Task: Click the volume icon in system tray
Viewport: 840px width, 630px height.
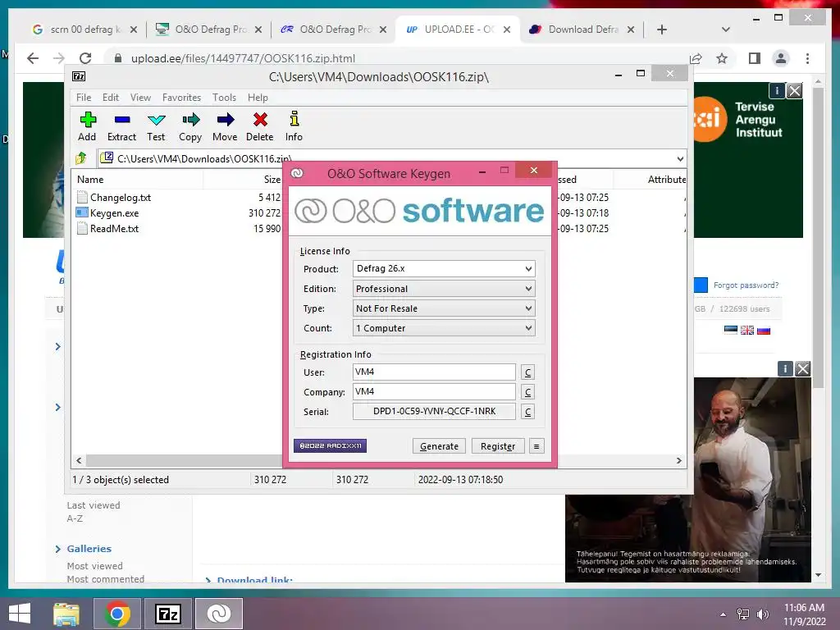Action: coord(762,614)
